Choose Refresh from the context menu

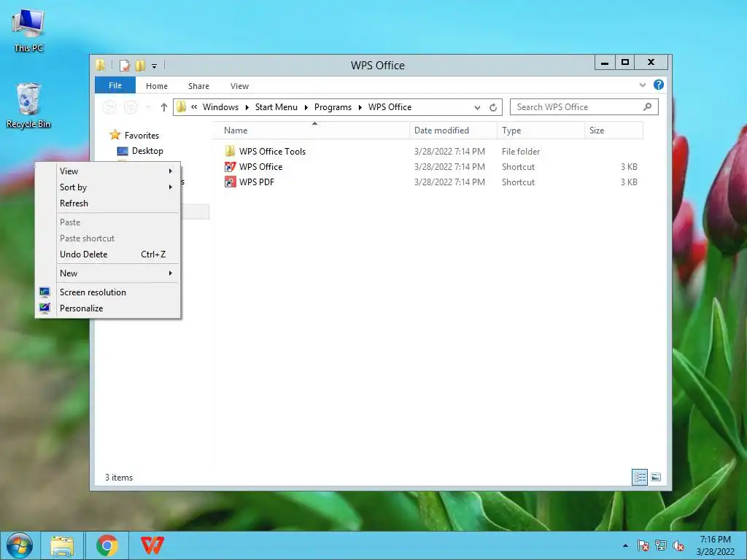108,203
